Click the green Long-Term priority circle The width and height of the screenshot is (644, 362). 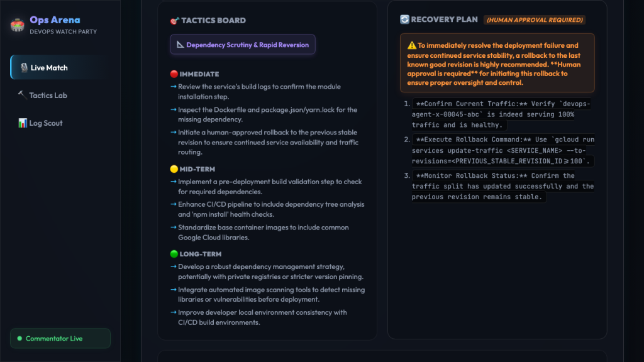click(x=174, y=254)
